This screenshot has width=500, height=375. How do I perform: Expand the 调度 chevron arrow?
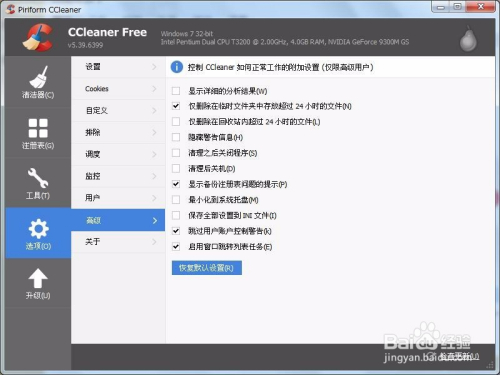154,154
